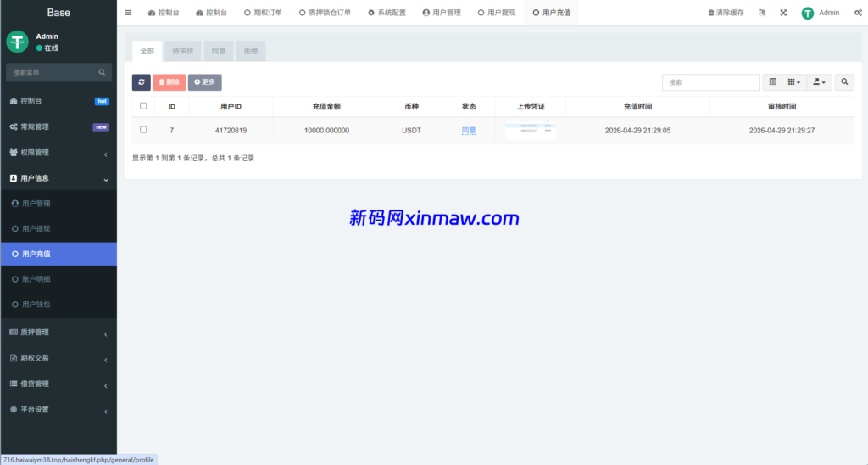The height and width of the screenshot is (465, 868).
Task: Click the Admin avatar icon in header
Action: click(808, 14)
